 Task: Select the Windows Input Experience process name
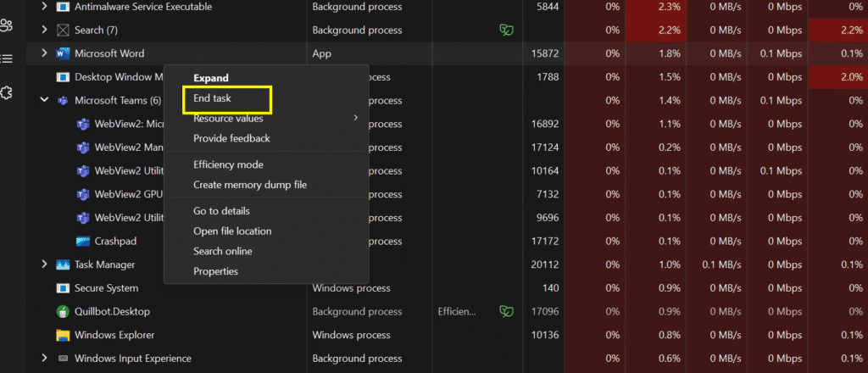coord(133,359)
